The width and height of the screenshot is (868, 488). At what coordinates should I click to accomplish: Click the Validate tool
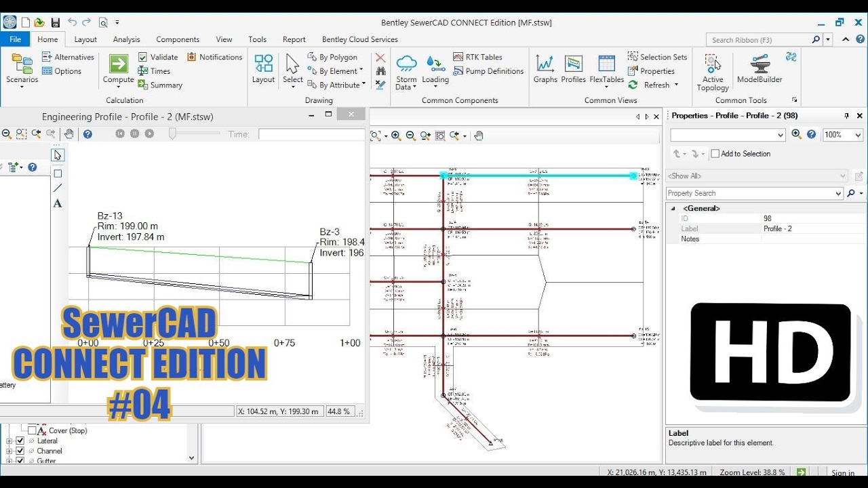tap(158, 57)
